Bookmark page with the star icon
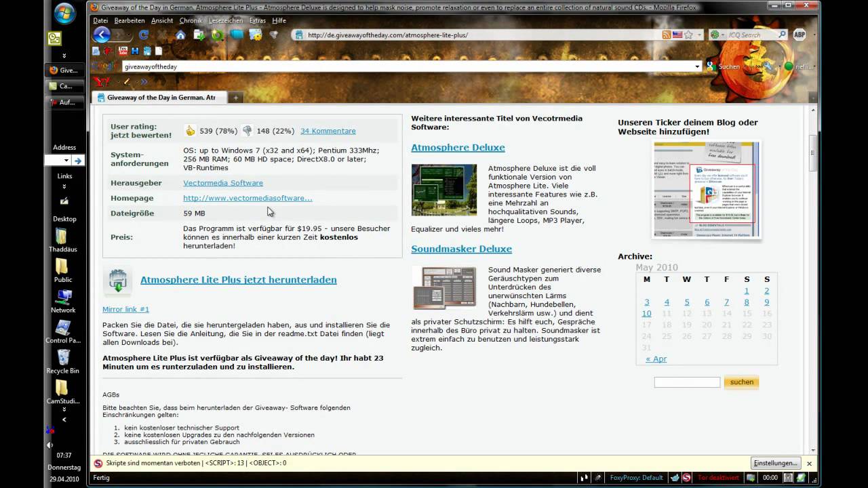This screenshot has height=488, width=868. [688, 35]
